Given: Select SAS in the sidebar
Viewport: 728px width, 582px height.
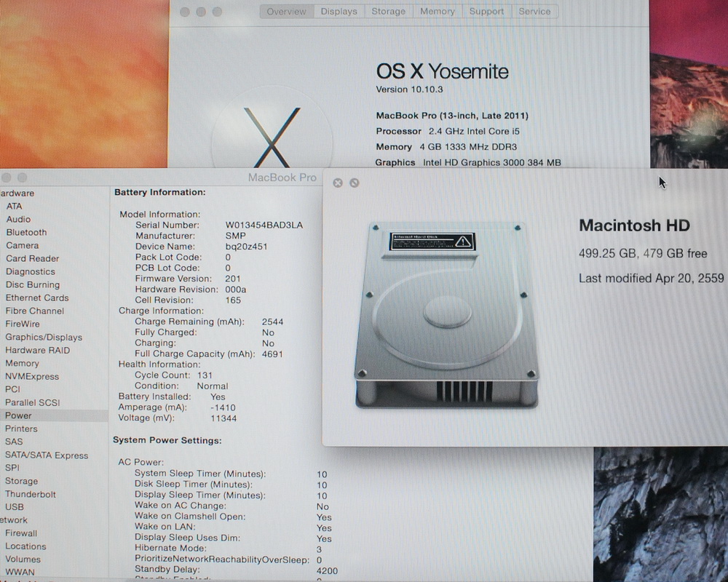Looking at the screenshot, I should (x=14, y=442).
